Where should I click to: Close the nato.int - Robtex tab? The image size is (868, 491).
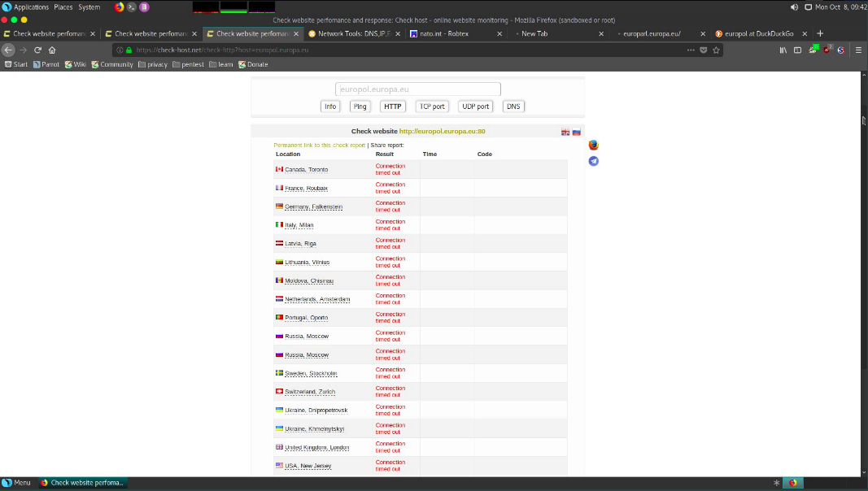tap(499, 33)
